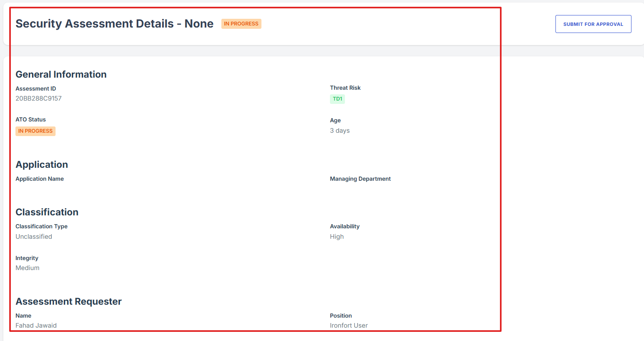Click the Assessment Requester section heading
Viewport: 644px width, 341px height.
point(68,301)
